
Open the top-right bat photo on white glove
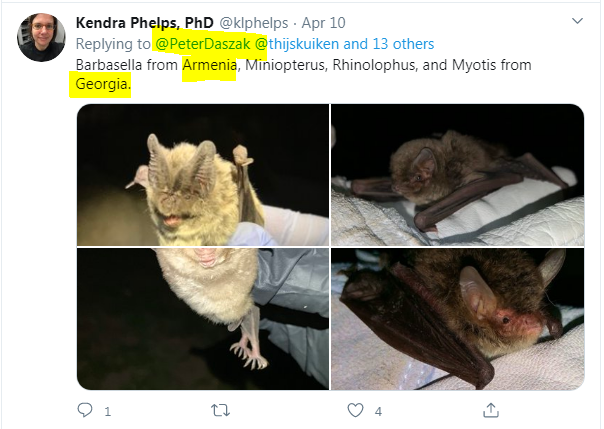(x=457, y=174)
